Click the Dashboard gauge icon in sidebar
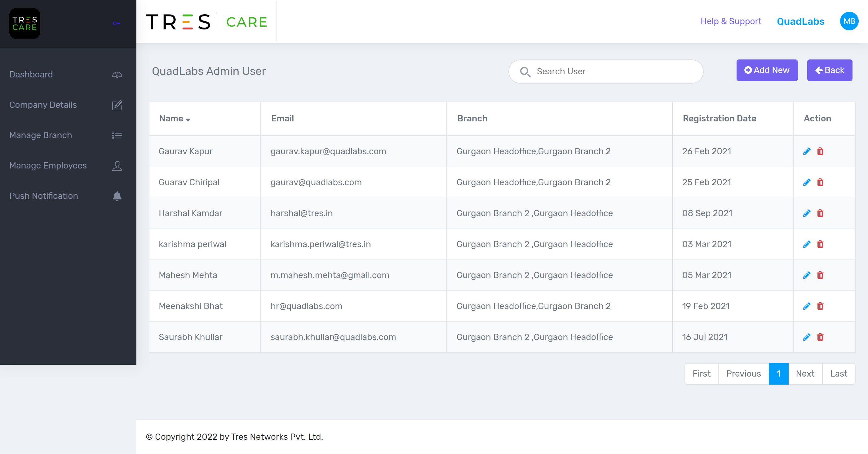 tap(117, 75)
